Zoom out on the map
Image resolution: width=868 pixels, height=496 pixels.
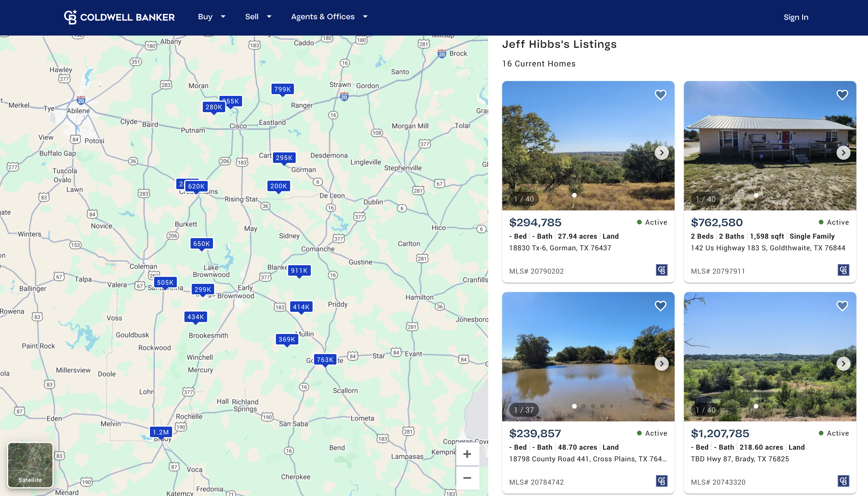(467, 478)
